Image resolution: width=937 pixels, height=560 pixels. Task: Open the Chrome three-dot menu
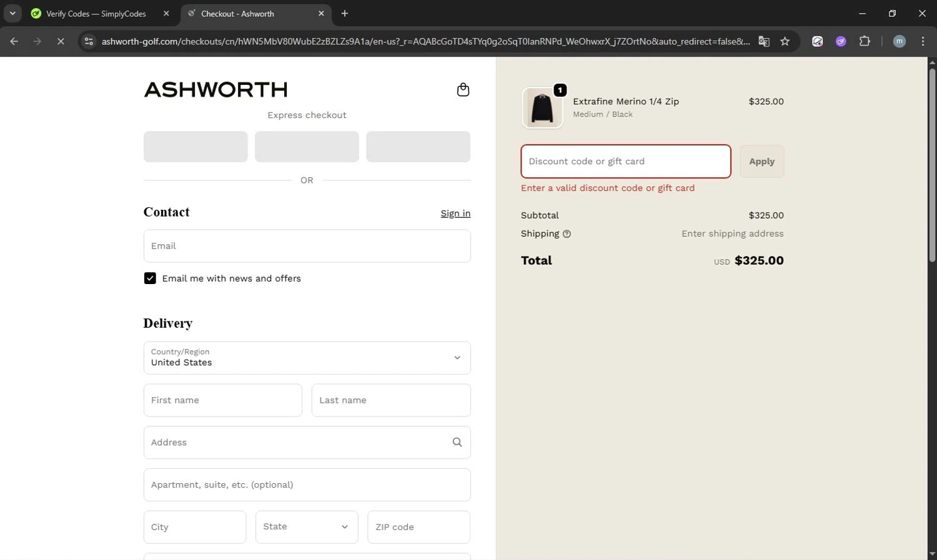tap(923, 41)
